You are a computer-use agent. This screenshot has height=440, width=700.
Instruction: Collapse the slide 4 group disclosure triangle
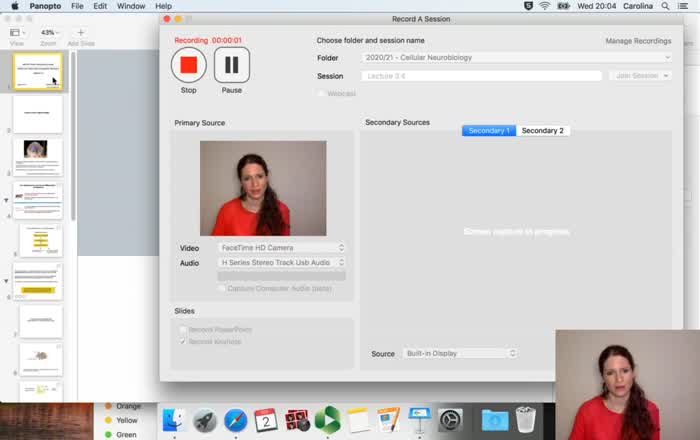click(6, 200)
